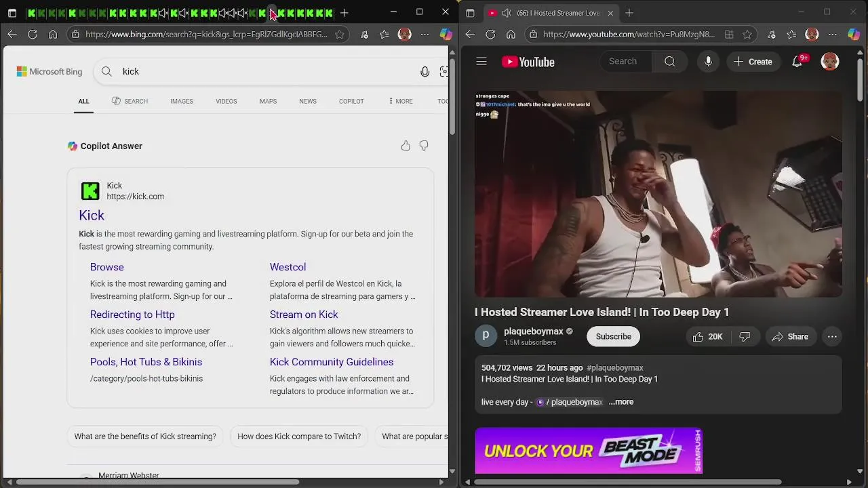Open Copilot sidebar in Bing window
The image size is (868, 488).
pos(446,34)
